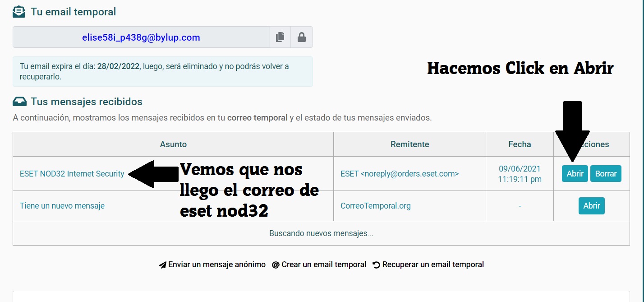Open the 'Tiene un nuevo mensaje' email

click(x=591, y=205)
